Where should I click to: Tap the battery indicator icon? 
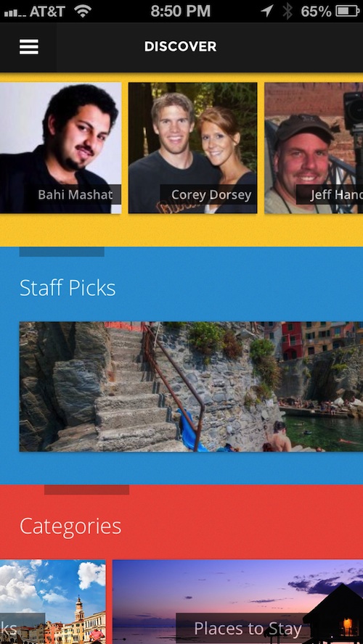[x=347, y=11]
